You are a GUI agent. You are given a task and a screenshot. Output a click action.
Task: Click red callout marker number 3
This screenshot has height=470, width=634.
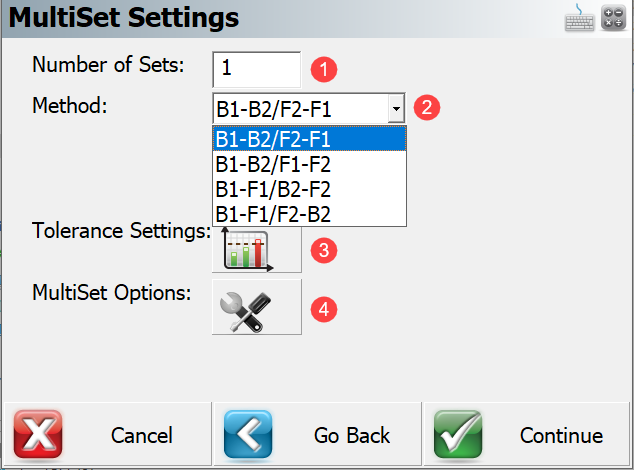(x=323, y=250)
